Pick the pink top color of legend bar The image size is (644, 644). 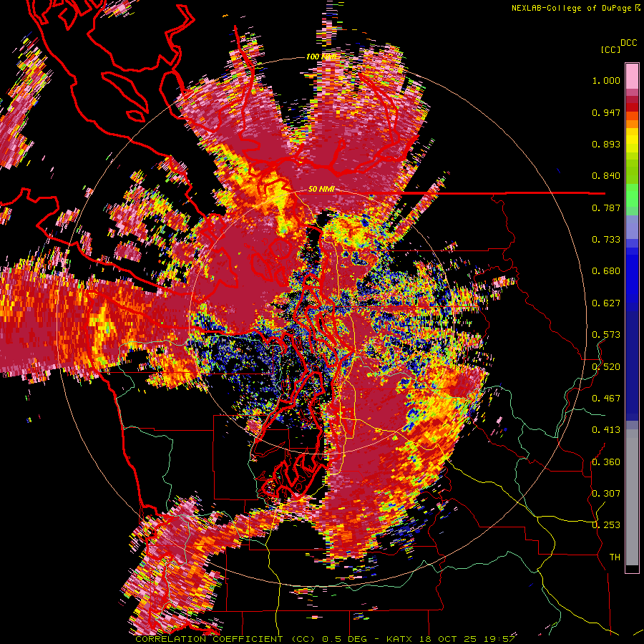(x=632, y=76)
